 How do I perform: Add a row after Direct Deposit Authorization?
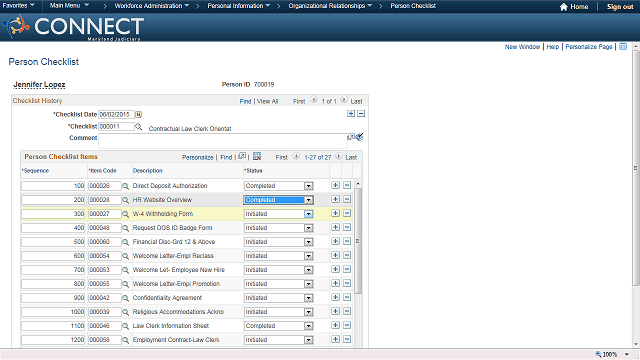(336, 185)
